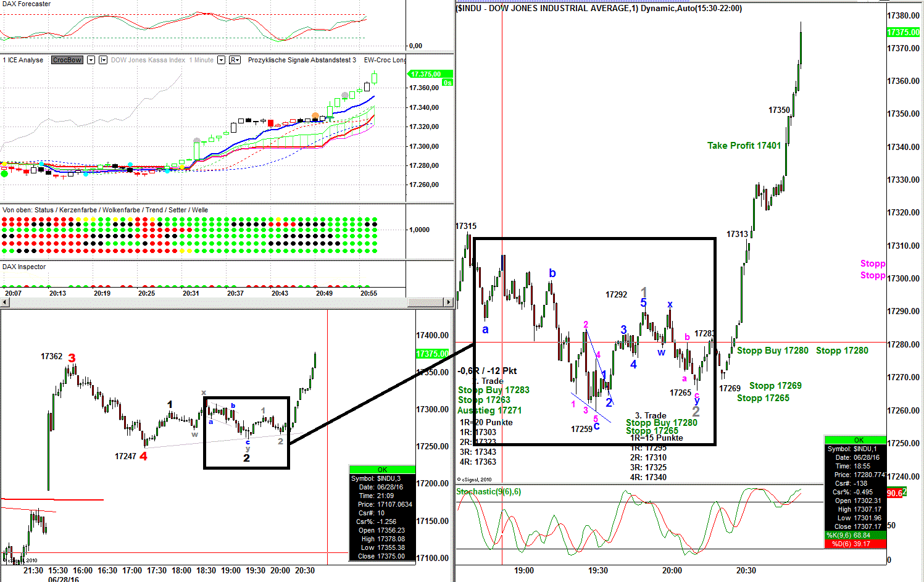The height and width of the screenshot is (582, 924).
Task: Click the scroll-right arrow below the DAX Inspector
Action: pyautogui.click(x=448, y=302)
